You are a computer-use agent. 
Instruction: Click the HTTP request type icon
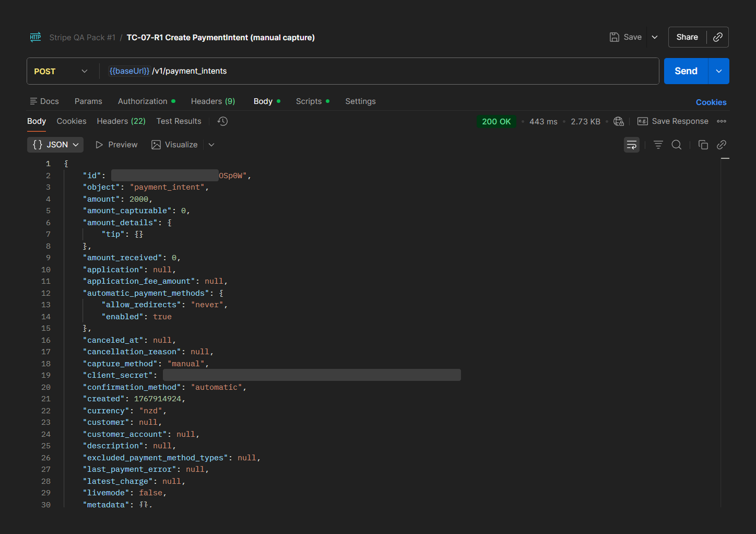click(x=36, y=37)
